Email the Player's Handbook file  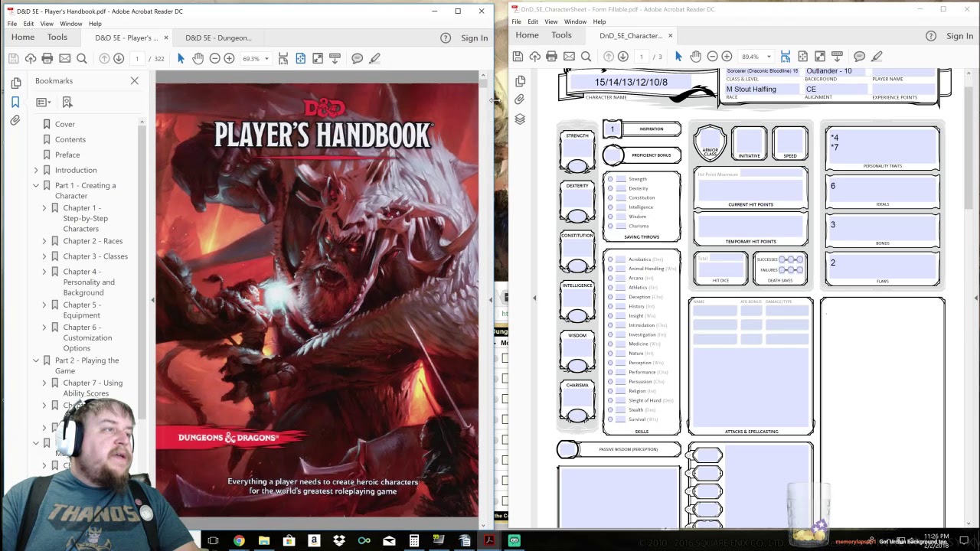point(64,58)
